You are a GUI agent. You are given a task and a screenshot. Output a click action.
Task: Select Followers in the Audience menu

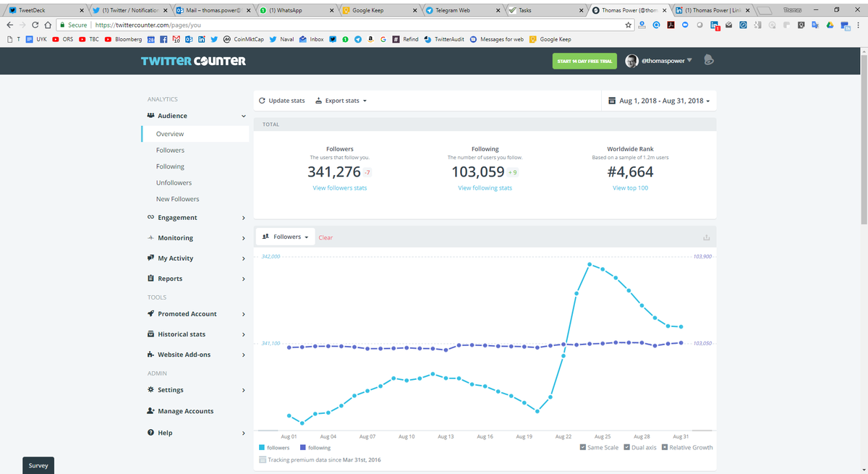coord(170,151)
